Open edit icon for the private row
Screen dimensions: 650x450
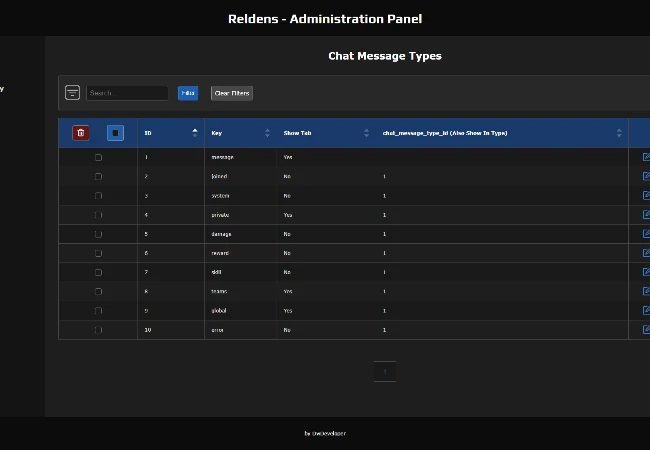(646, 215)
